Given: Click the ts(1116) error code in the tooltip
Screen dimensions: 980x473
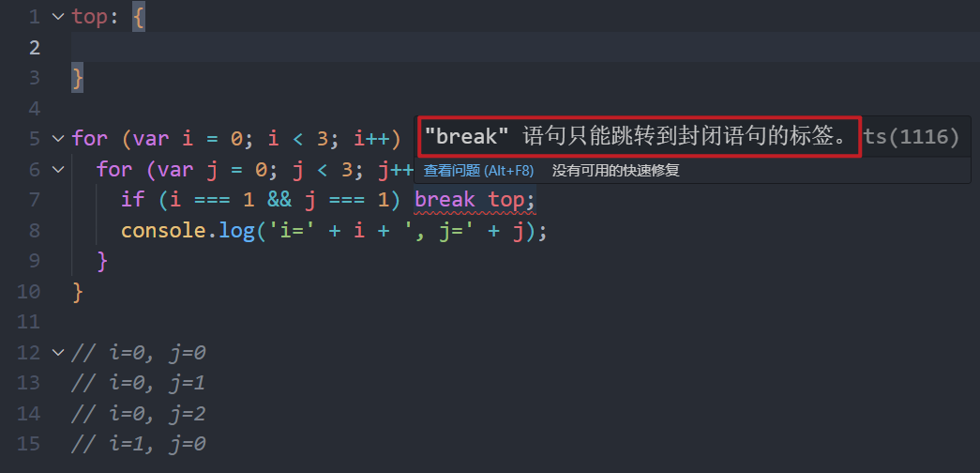Looking at the screenshot, I should [912, 137].
